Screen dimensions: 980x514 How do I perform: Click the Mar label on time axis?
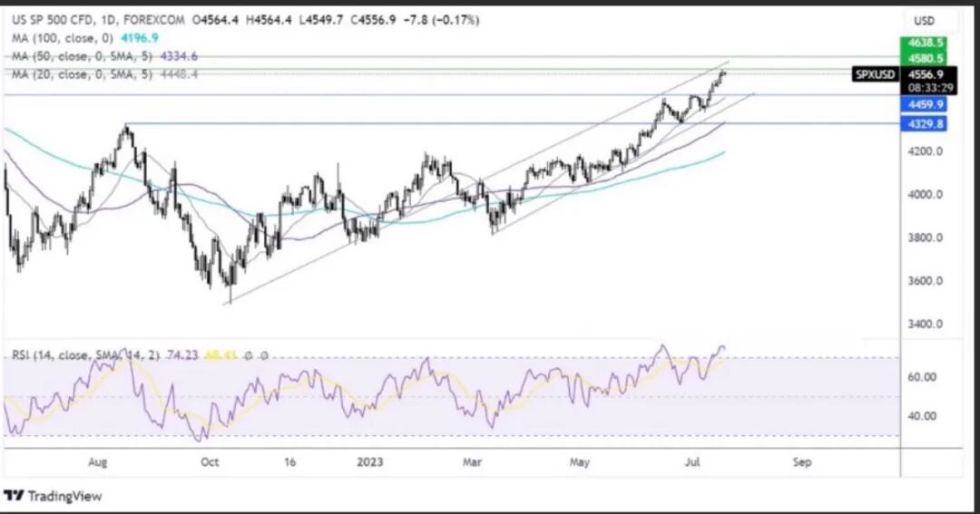473,462
